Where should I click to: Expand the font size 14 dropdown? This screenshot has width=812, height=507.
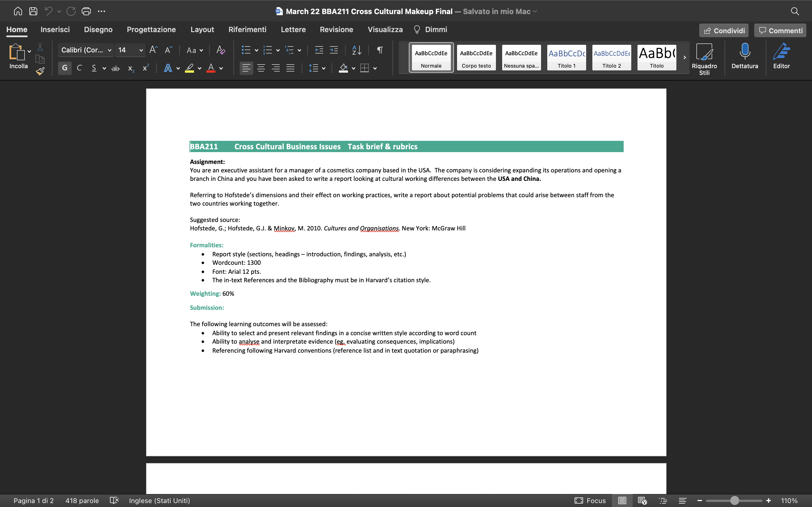pos(141,50)
